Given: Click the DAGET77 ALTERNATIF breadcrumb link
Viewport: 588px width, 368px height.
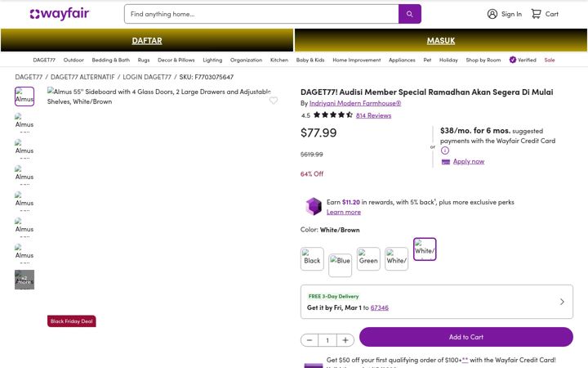Looking at the screenshot, I should (82, 77).
